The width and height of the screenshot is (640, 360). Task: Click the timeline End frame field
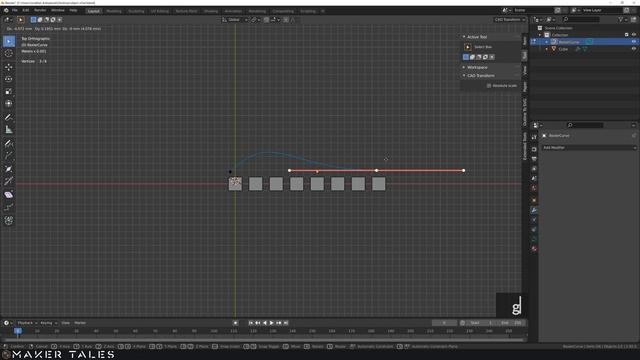click(512, 323)
